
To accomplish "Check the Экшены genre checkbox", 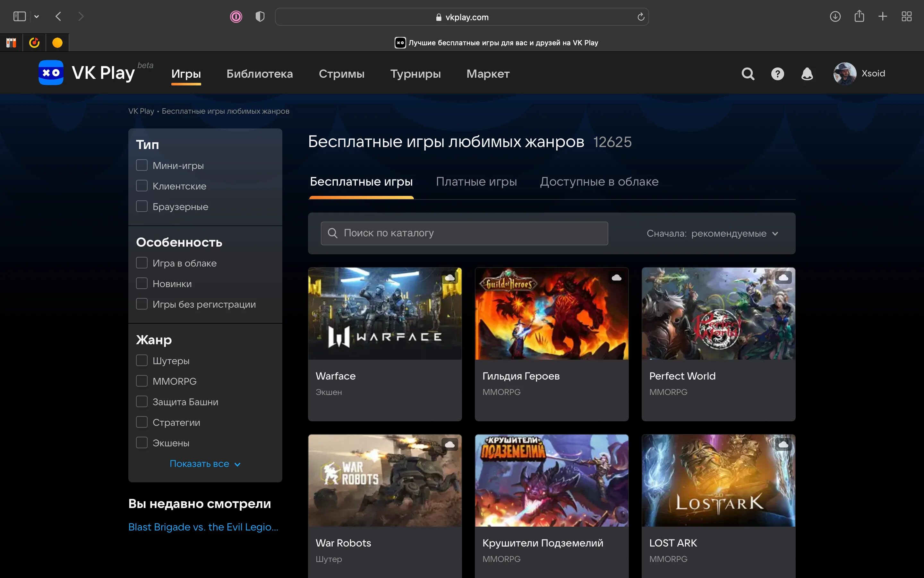I will tap(142, 443).
